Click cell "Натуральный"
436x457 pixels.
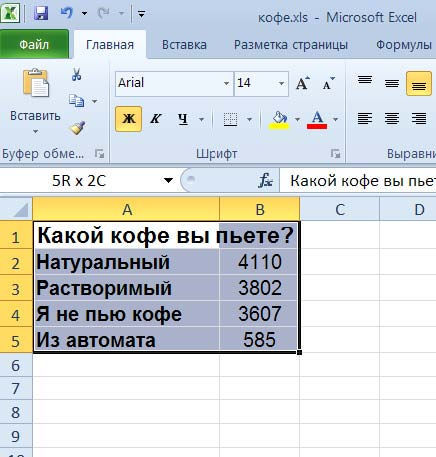pyautogui.click(x=126, y=262)
